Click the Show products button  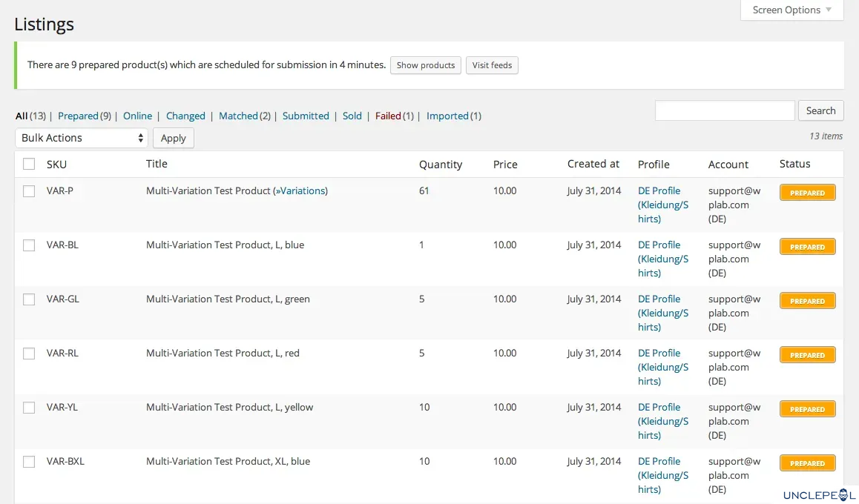425,65
